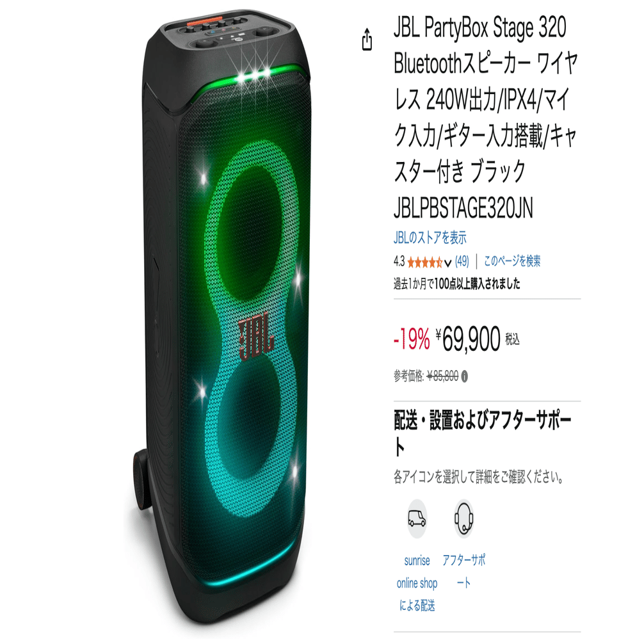Click the 過去1か月で100点以上購入されました notice
The height and width of the screenshot is (644, 644).
pos(456,284)
